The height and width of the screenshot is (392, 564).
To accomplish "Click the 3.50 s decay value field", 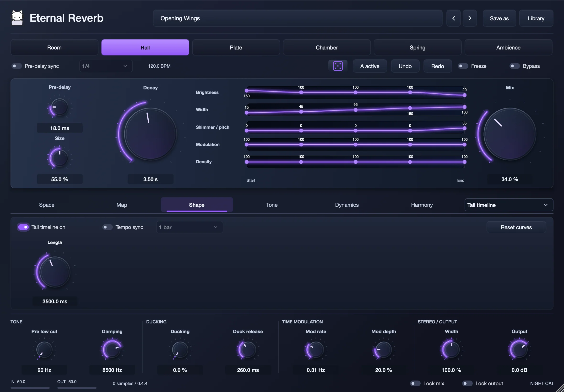I will coord(150,179).
